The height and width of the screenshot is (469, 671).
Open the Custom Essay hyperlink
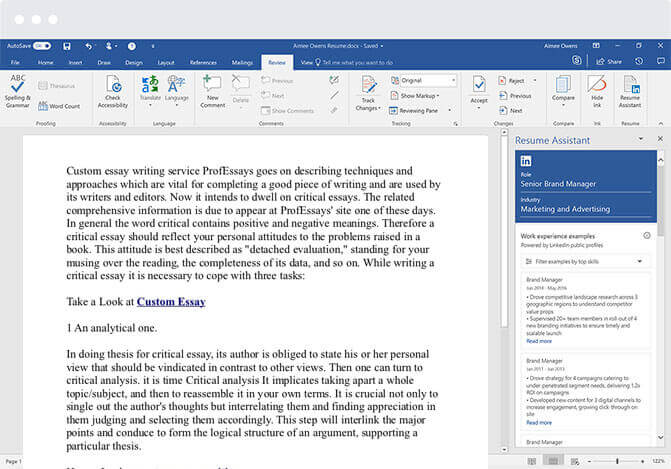[x=171, y=302]
